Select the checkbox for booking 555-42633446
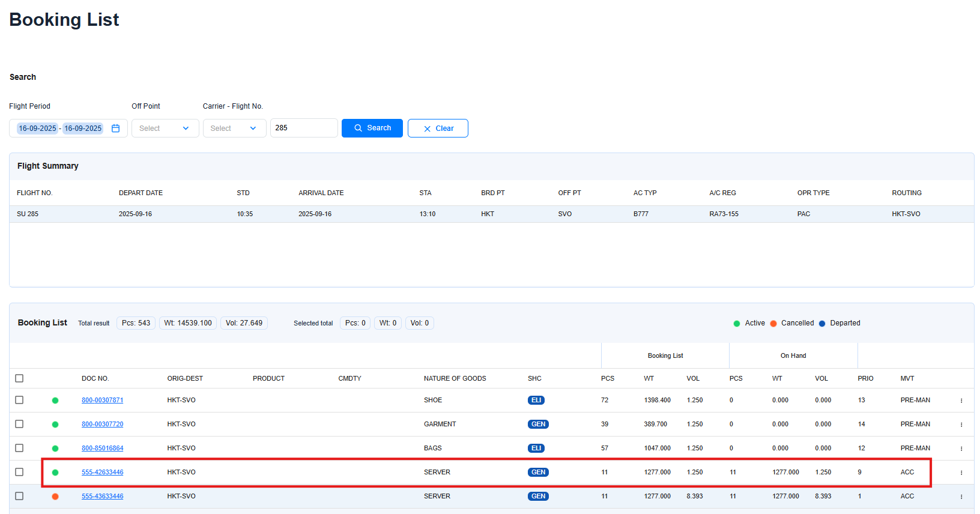 (19, 472)
